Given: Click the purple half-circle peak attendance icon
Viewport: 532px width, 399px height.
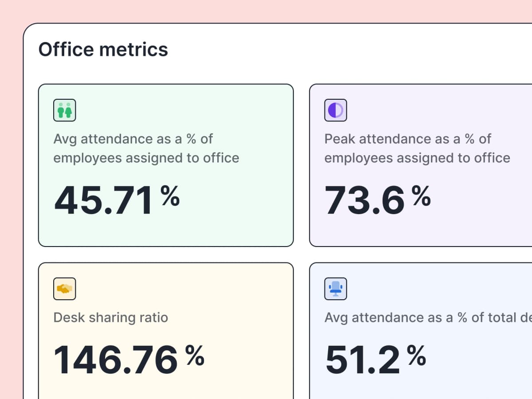Looking at the screenshot, I should click(336, 110).
